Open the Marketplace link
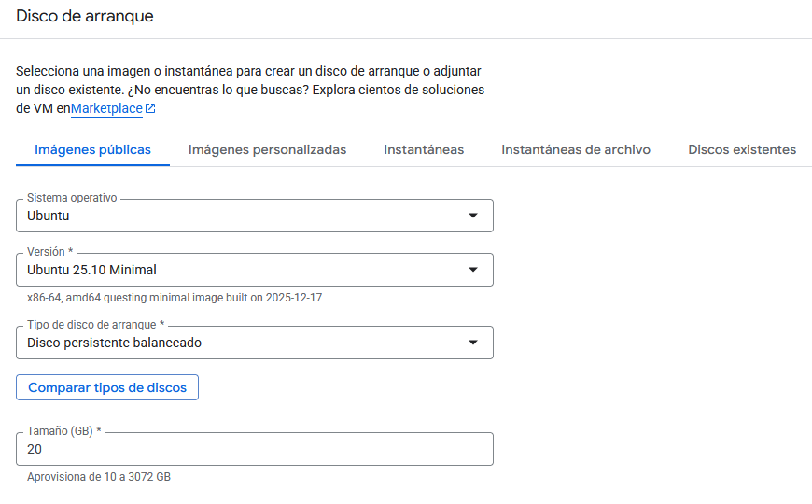The height and width of the screenshot is (504, 812). 106,109
